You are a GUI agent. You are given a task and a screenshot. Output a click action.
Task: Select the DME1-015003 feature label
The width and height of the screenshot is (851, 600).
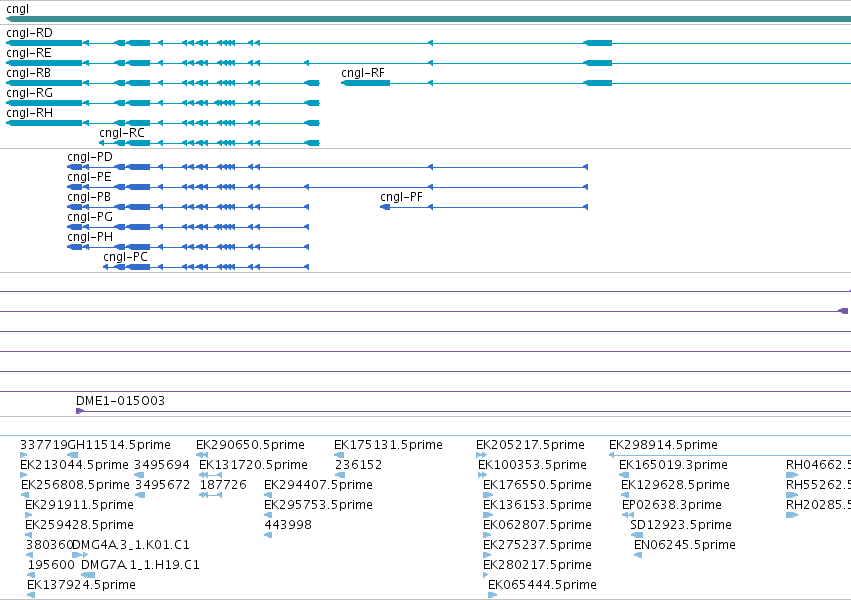[x=120, y=401]
